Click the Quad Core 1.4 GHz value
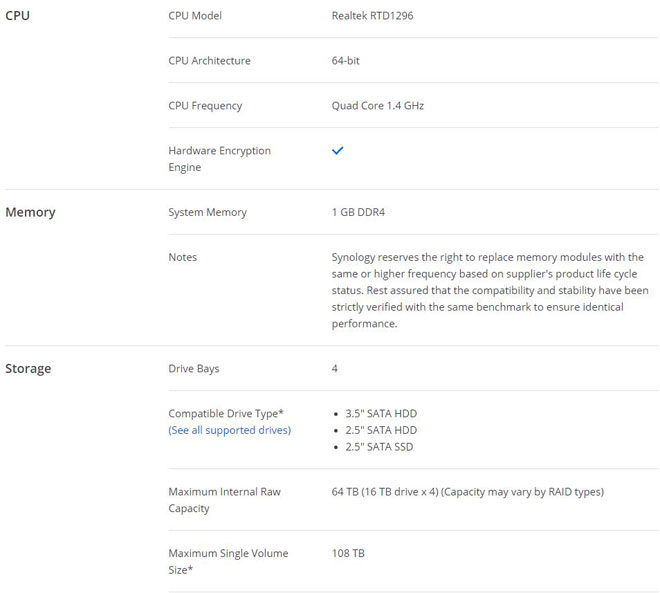The width and height of the screenshot is (660, 593). click(x=378, y=106)
